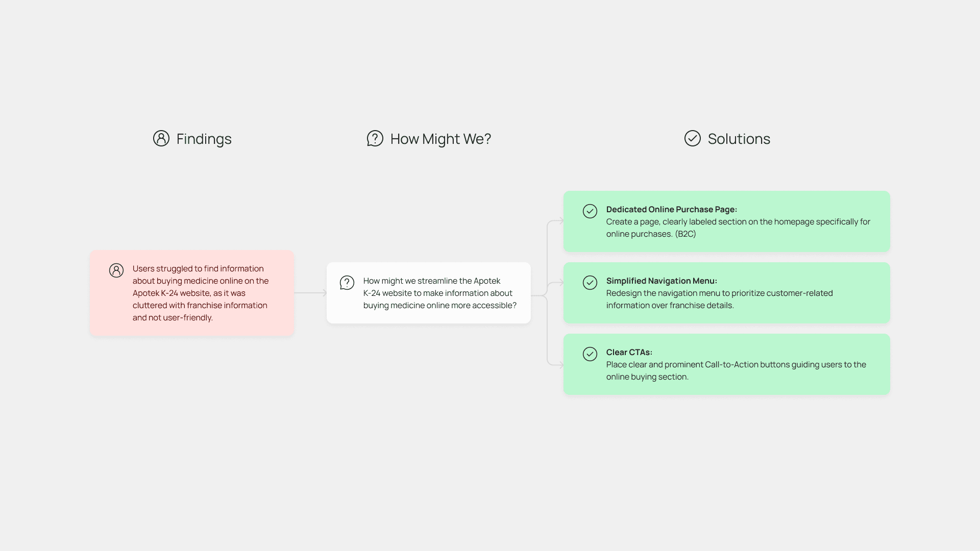Click the Dedicated Online Purchase Page title
The height and width of the screenshot is (551, 980).
click(x=671, y=209)
